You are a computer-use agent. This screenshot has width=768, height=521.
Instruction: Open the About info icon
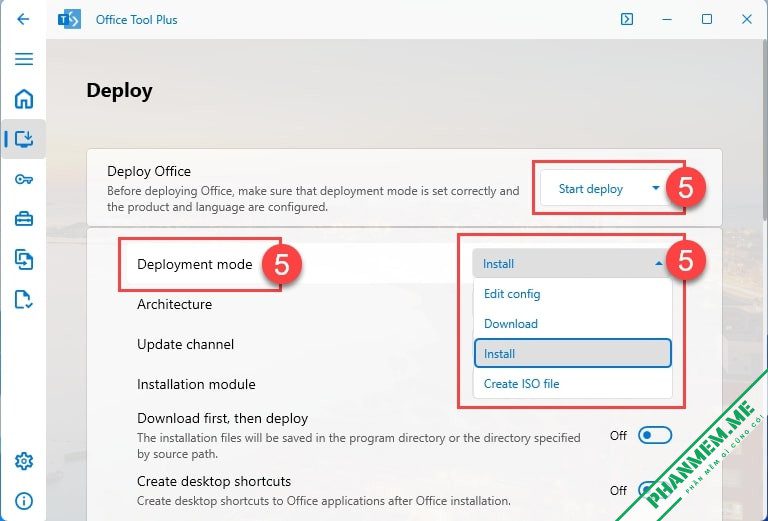24,500
